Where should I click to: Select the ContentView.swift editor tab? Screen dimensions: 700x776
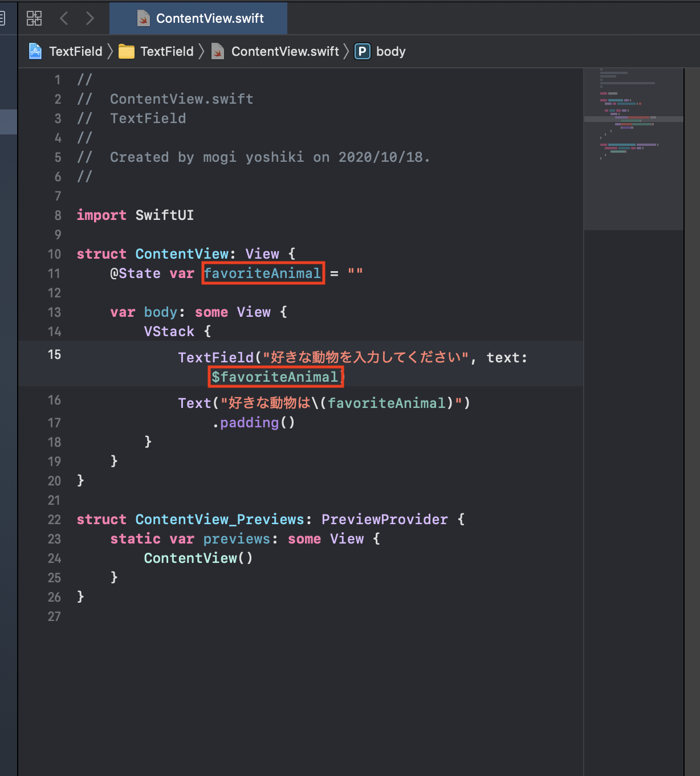(x=198, y=18)
